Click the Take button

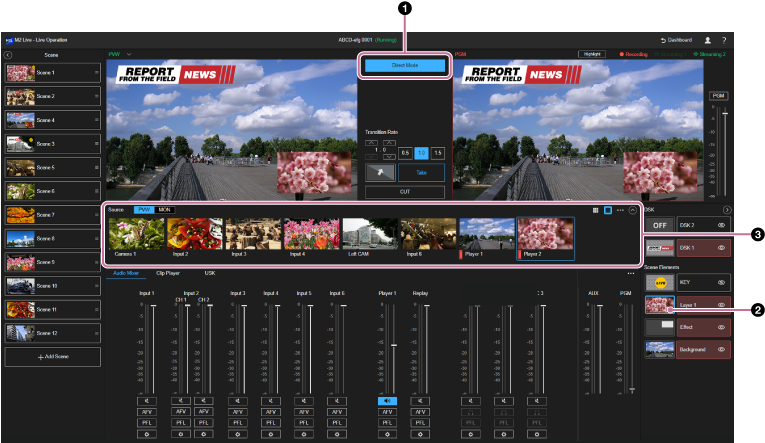422,173
